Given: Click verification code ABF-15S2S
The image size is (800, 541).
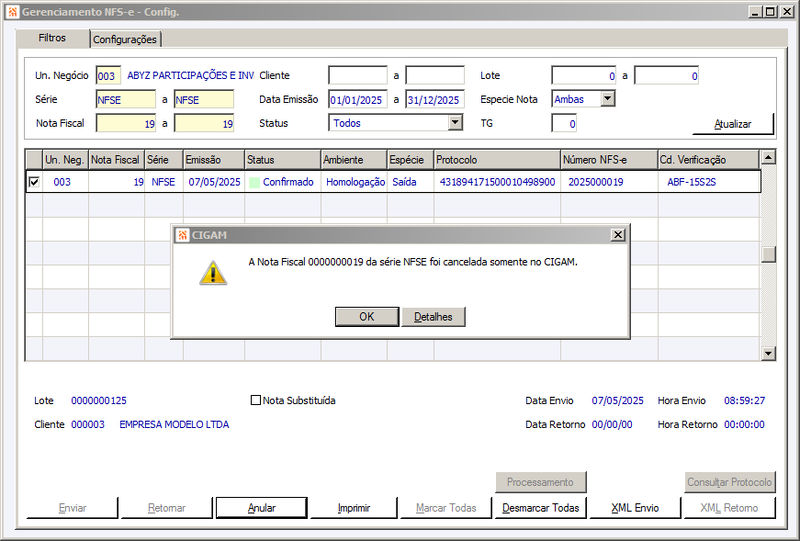Looking at the screenshot, I should coord(691,182).
